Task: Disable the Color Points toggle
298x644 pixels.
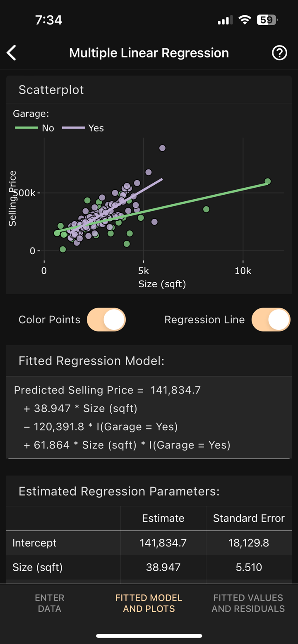Action: (106, 319)
